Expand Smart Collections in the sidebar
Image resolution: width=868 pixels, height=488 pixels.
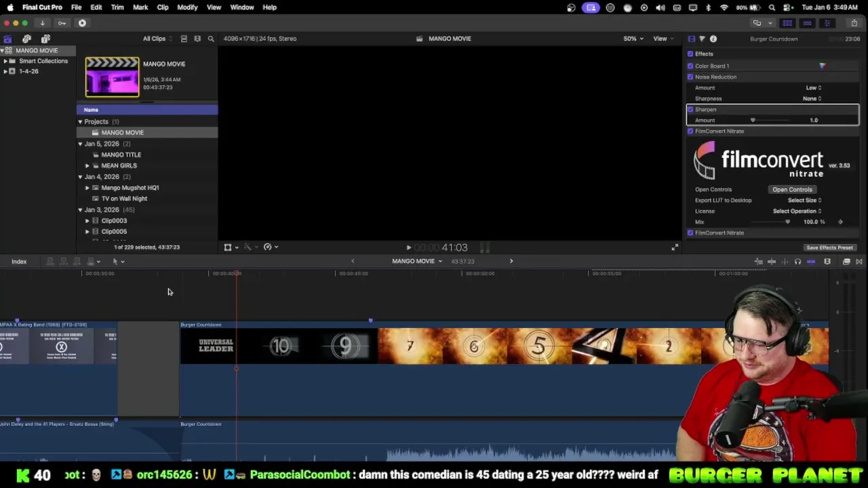(5, 61)
